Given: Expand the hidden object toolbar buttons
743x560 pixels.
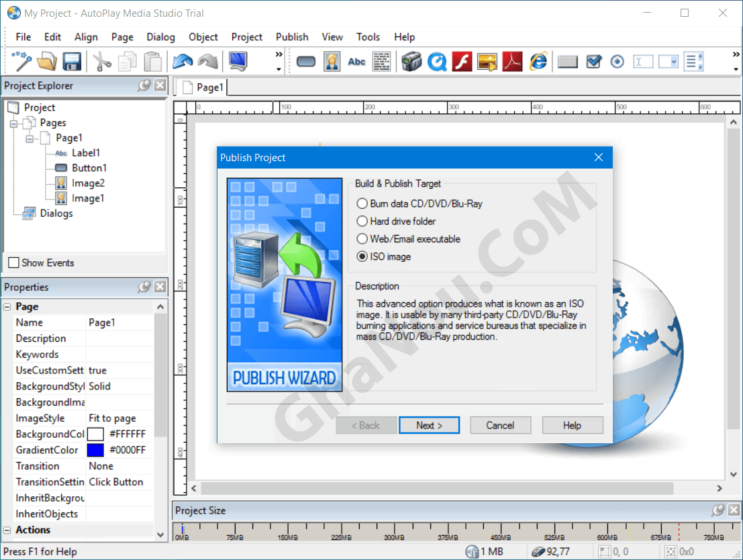Looking at the screenshot, I should point(736,62).
